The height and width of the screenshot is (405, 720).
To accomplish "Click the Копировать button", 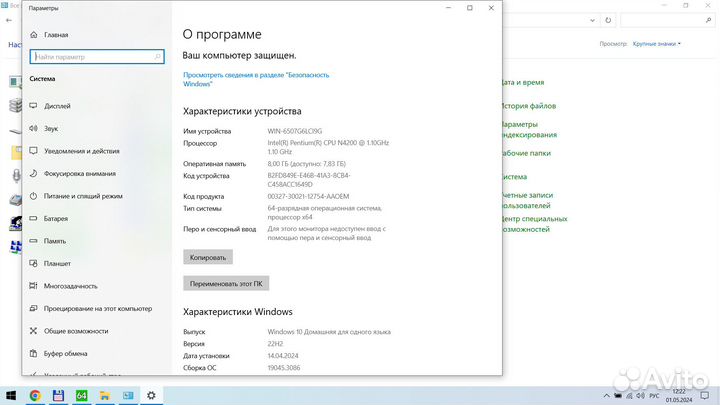I will (208, 258).
